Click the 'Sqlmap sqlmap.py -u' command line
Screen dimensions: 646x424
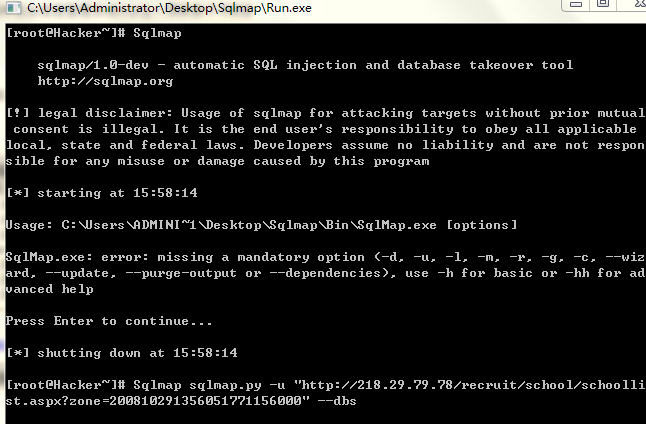coord(325,385)
